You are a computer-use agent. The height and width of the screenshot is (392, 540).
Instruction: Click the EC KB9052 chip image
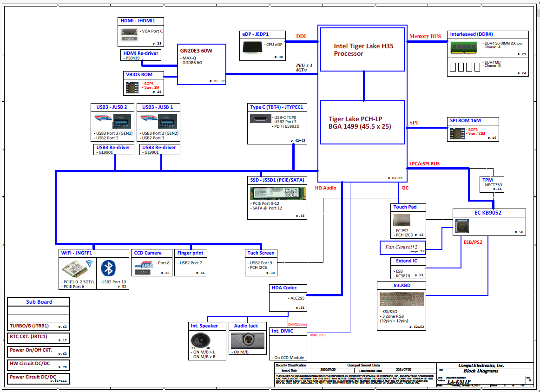tap(462, 226)
